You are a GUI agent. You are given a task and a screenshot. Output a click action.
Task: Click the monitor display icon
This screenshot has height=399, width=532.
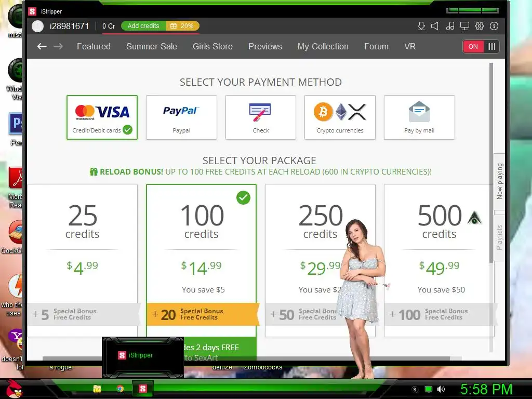(x=464, y=26)
